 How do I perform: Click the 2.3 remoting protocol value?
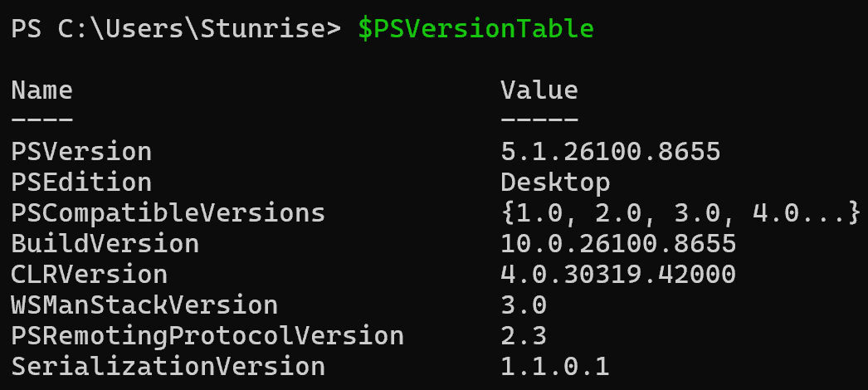click(x=524, y=336)
